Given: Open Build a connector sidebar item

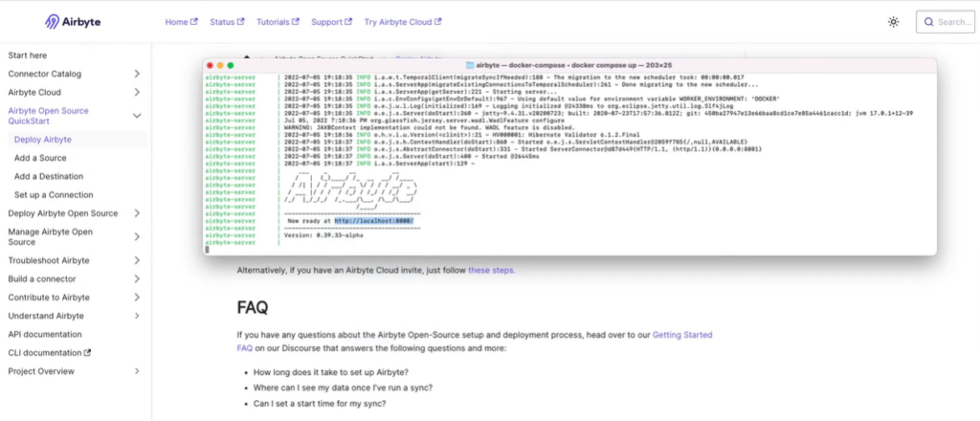Looking at the screenshot, I should pos(42,278).
